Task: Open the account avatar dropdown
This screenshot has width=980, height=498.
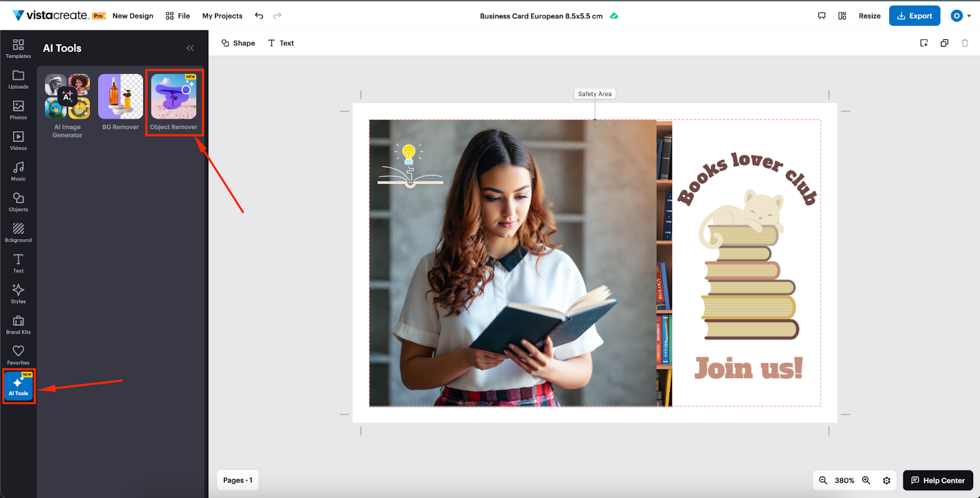Action: [960, 16]
